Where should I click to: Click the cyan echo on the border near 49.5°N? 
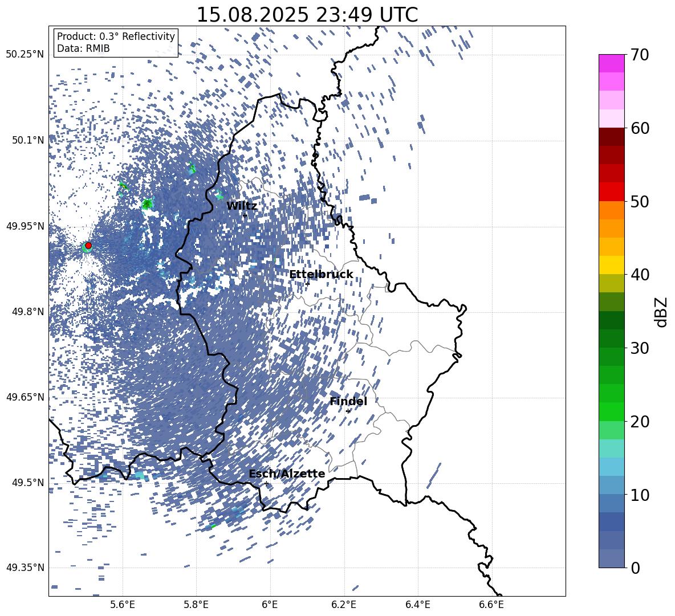(x=140, y=475)
